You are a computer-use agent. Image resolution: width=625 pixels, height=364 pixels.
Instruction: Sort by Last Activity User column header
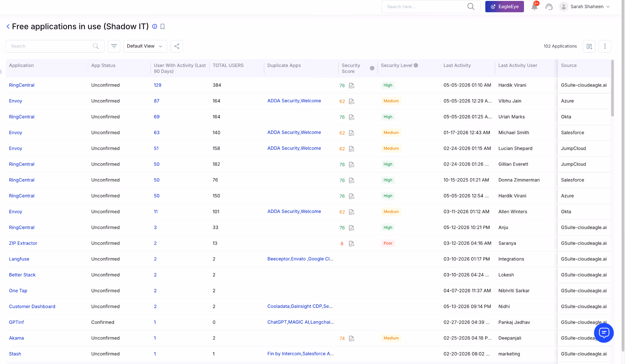click(518, 65)
